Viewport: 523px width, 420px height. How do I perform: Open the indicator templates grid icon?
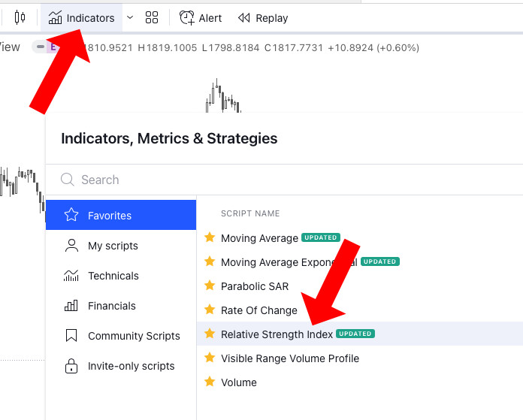point(152,17)
